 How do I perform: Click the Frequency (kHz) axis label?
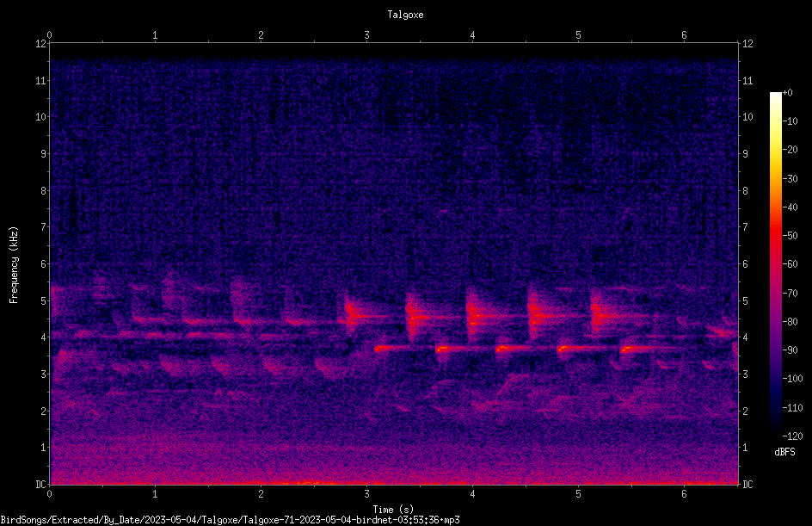coord(14,265)
